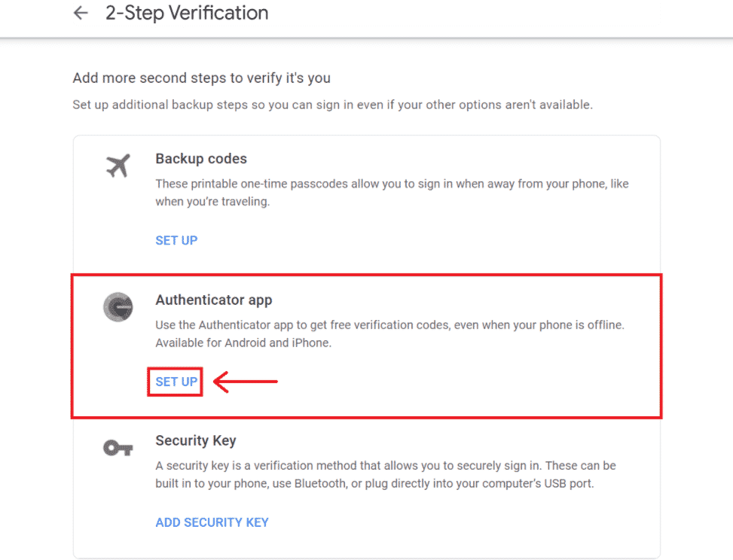The height and width of the screenshot is (560, 733).
Task: Click the Authenticator app heading text
Action: 213,300
